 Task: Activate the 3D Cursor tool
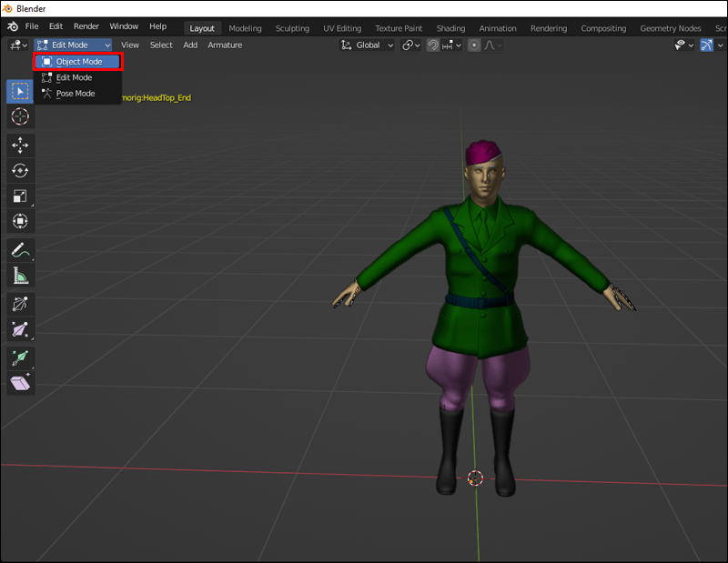[20, 116]
